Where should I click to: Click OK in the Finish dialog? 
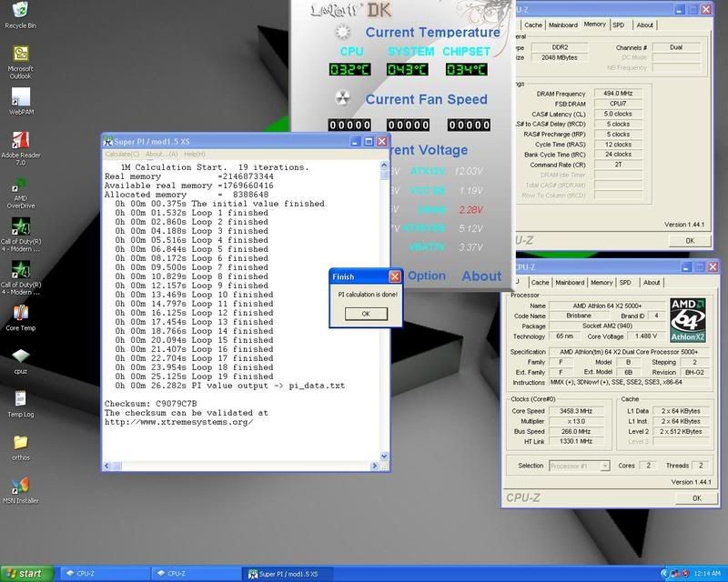coord(365,313)
